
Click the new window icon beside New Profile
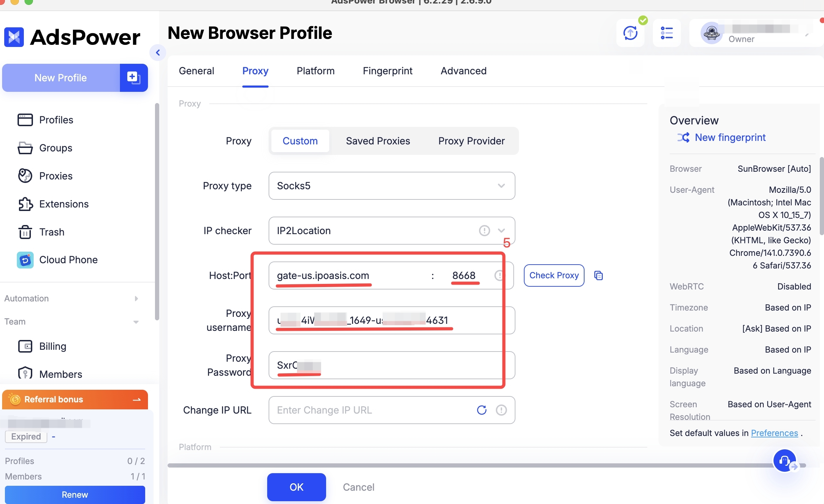tap(134, 78)
